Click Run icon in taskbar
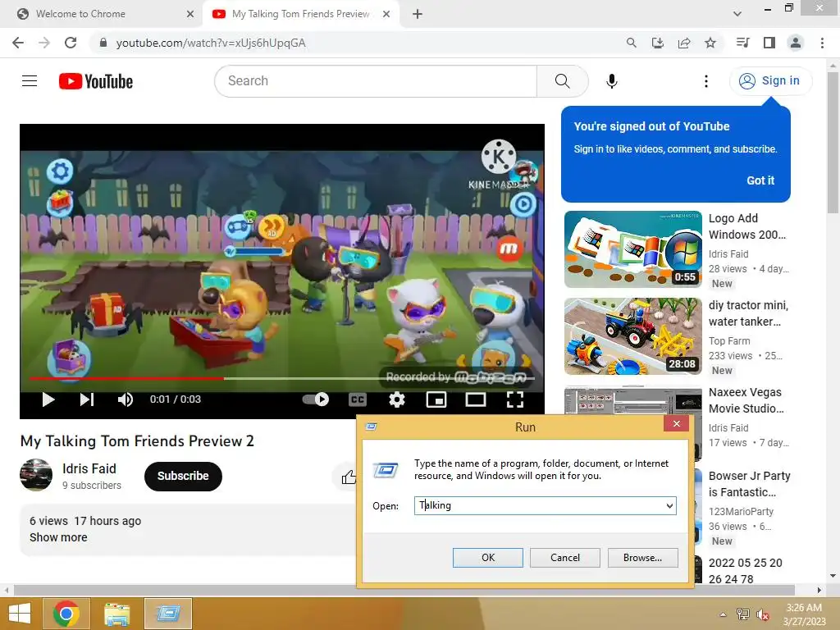The height and width of the screenshot is (630, 840). point(168,614)
